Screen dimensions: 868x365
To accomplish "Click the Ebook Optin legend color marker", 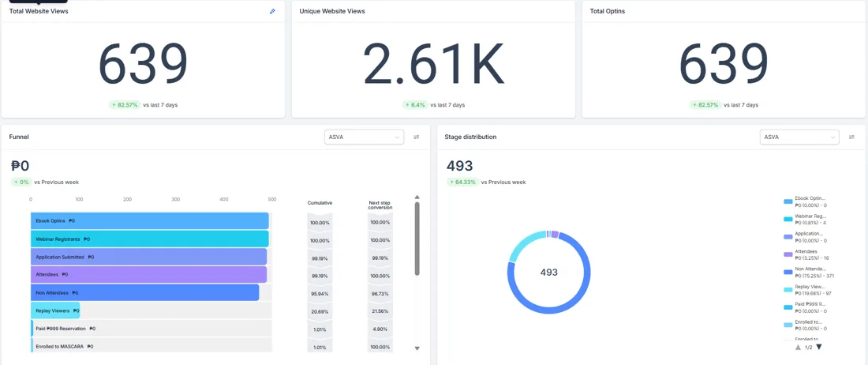I will pos(788,201).
